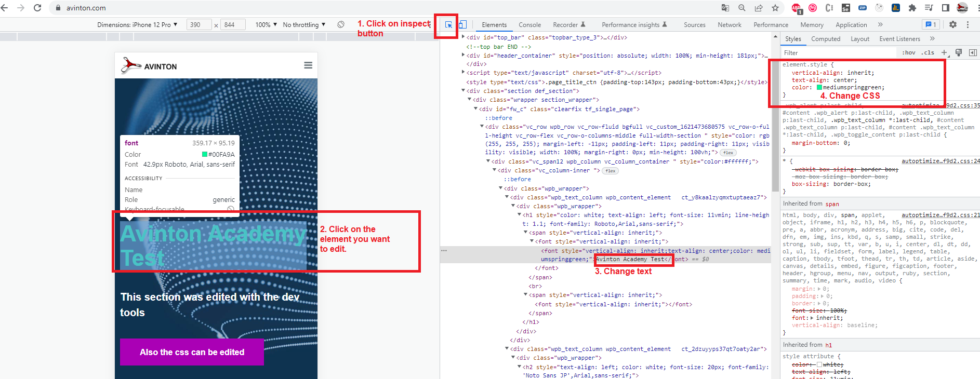Open the Computed styles tab
This screenshot has width=980, height=379.
tap(826, 39)
